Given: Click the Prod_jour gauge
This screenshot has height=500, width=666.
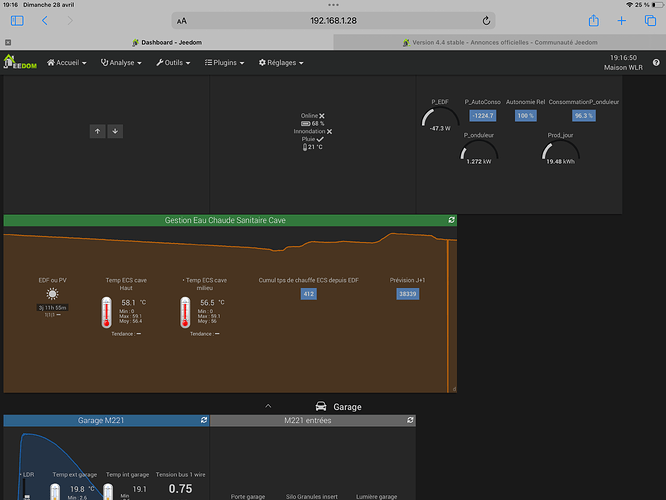Looking at the screenshot, I should [560, 152].
